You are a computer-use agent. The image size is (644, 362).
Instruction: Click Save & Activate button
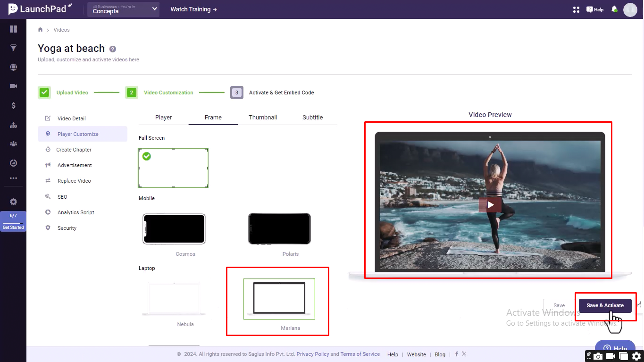click(x=605, y=305)
